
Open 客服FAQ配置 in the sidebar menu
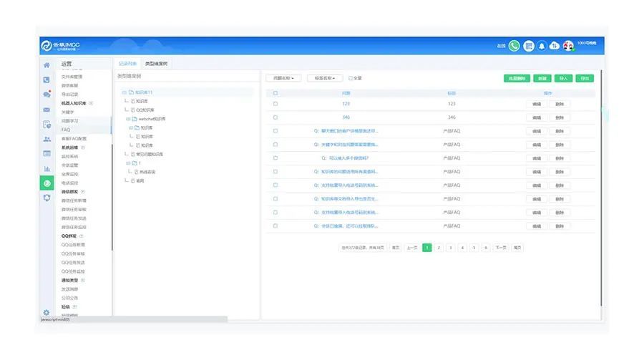click(x=74, y=138)
